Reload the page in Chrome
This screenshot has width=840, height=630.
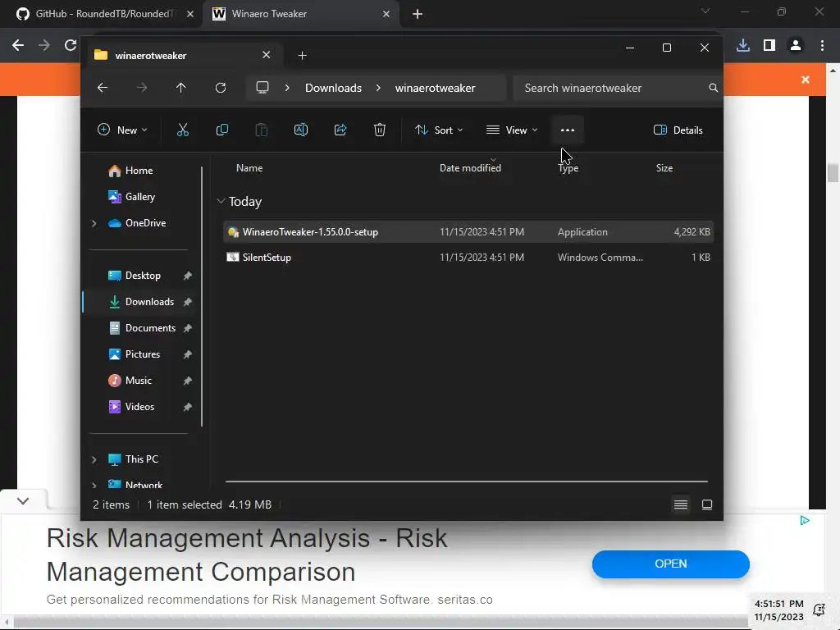pyautogui.click(x=71, y=46)
